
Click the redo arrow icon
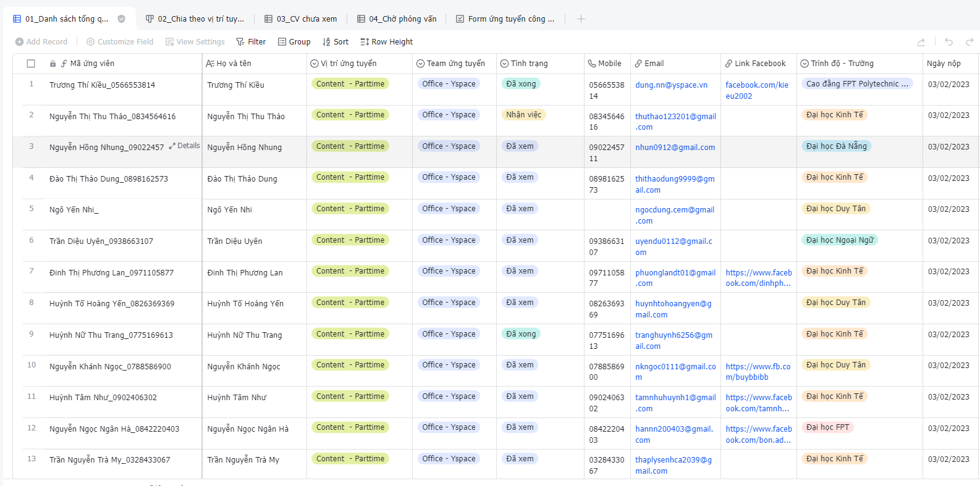(969, 42)
